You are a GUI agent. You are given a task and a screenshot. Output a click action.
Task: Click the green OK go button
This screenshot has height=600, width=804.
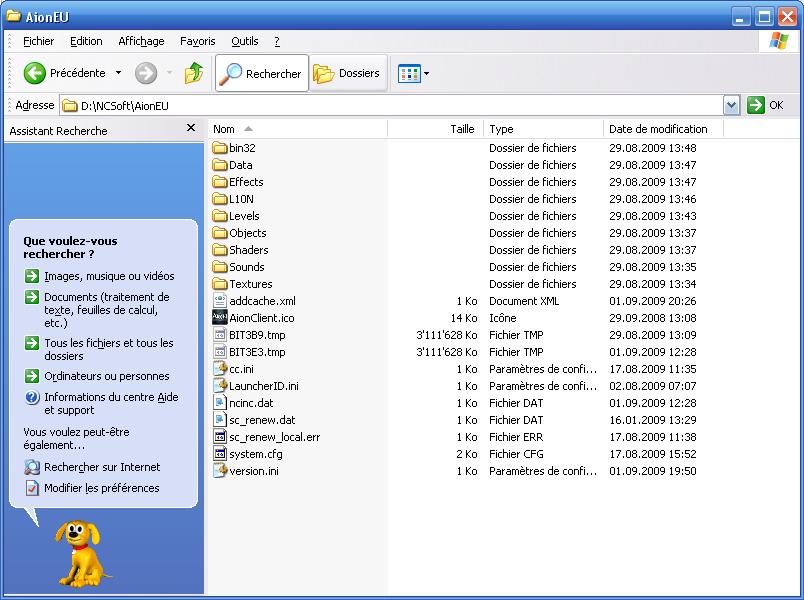(x=765, y=105)
